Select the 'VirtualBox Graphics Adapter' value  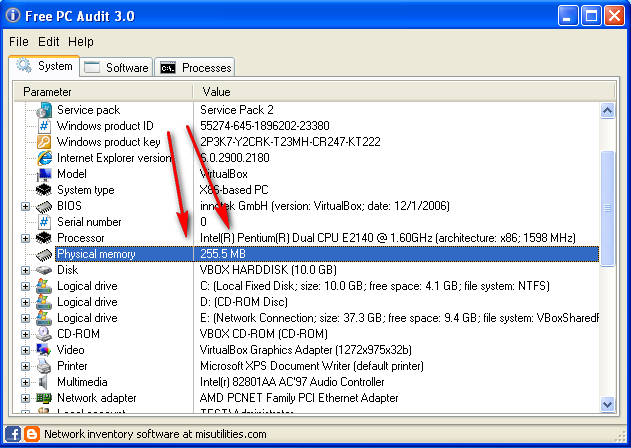(x=306, y=350)
